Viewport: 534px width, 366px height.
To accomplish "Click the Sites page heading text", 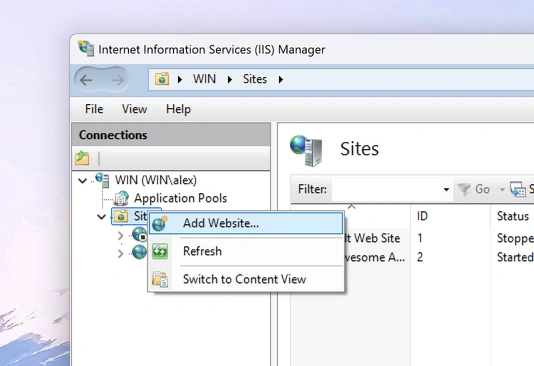I will (x=359, y=149).
